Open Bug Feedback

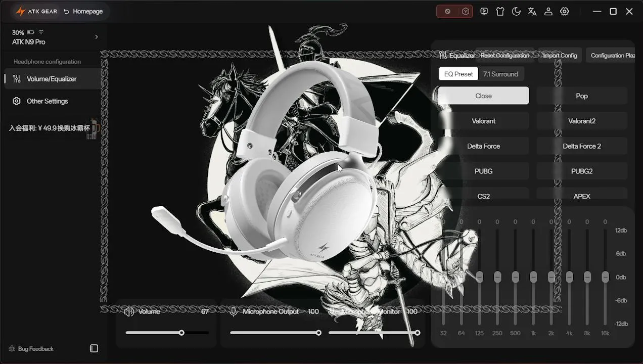(31, 349)
